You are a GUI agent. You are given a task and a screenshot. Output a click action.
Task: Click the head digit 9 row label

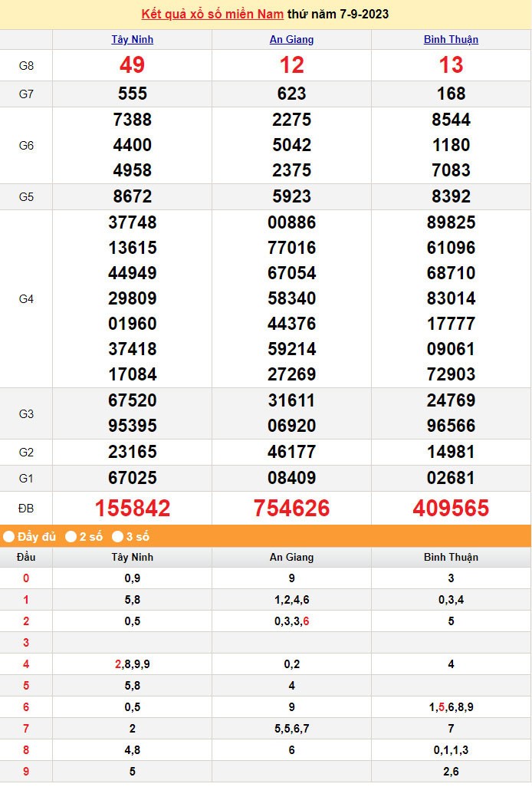coord(26,772)
